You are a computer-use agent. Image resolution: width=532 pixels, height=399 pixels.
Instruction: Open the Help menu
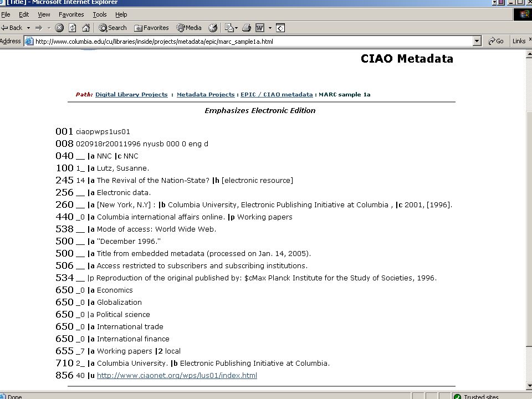point(121,14)
